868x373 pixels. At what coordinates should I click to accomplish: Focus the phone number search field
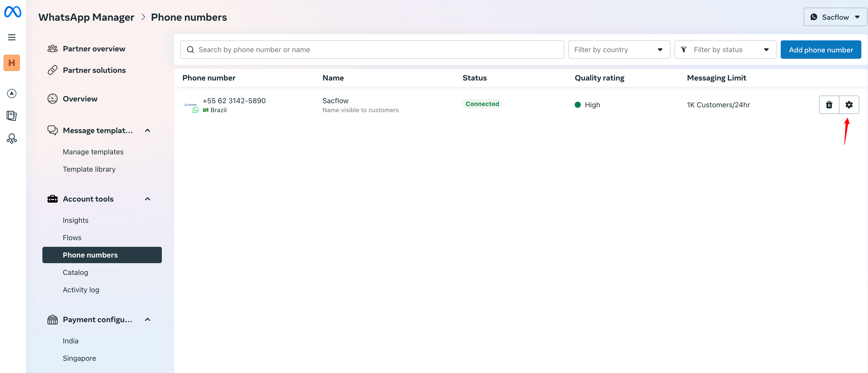pos(372,50)
